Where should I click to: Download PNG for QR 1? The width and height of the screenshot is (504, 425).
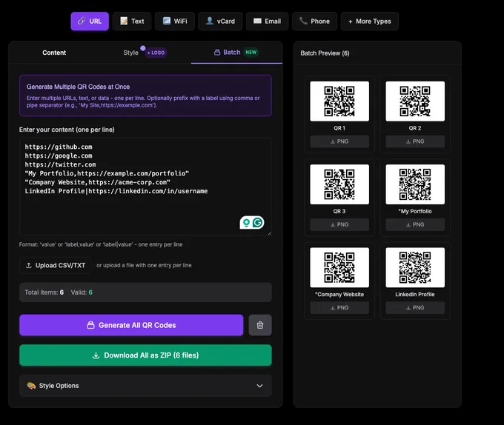tap(339, 141)
